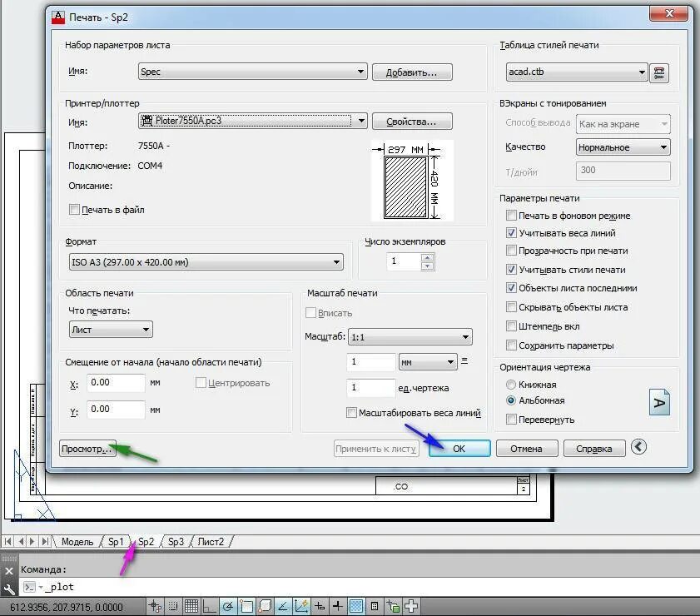
Task: Enable Сохранить параметры checkbox
Action: click(x=511, y=345)
